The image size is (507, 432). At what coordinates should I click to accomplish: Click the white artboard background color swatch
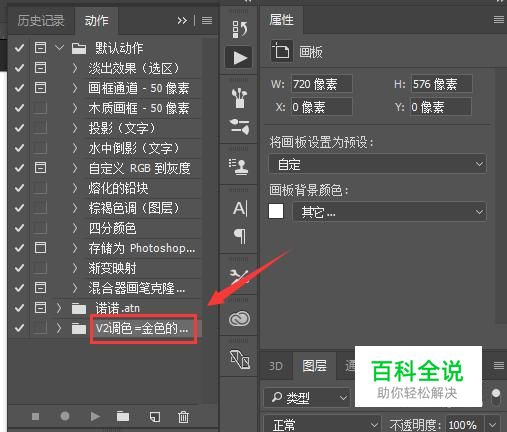pos(276,211)
